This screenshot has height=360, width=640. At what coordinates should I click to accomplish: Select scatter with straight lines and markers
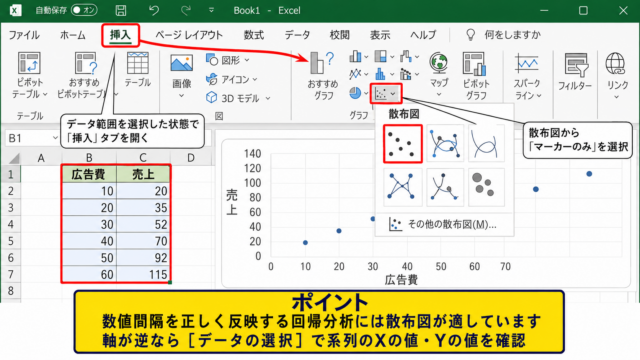(x=402, y=187)
